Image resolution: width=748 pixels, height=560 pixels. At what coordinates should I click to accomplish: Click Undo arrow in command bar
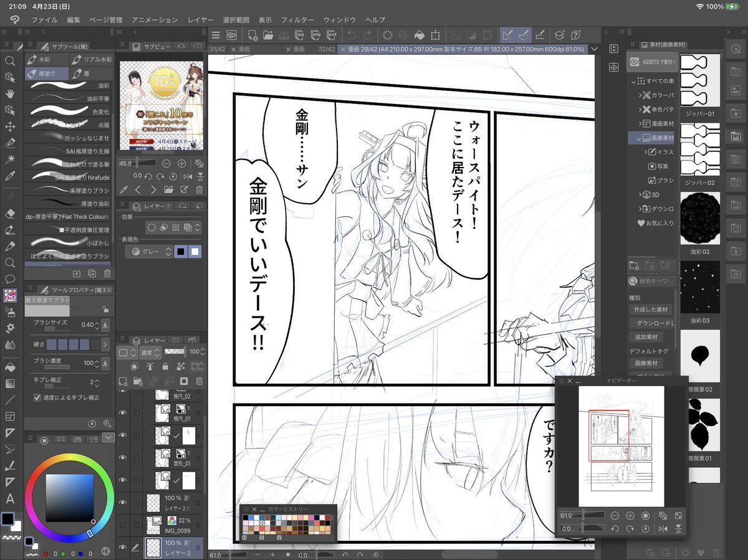352,35
